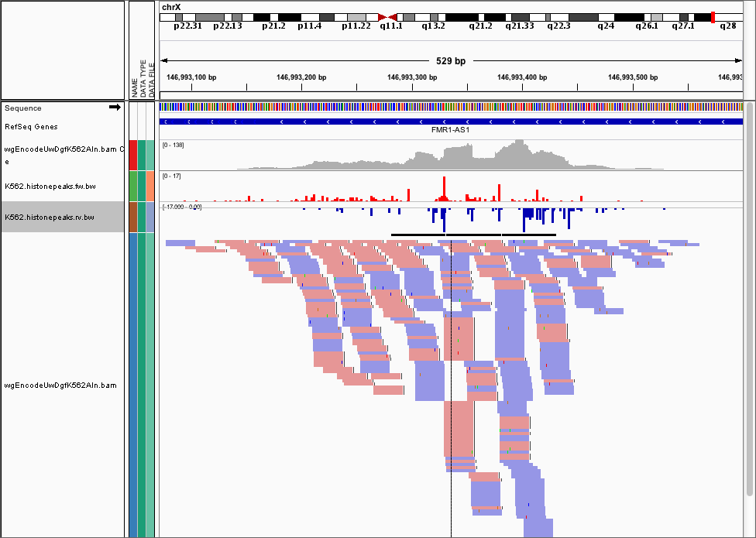Click the Sequence track strand arrow
The width and height of the screenshot is (756, 538).
click(115, 108)
